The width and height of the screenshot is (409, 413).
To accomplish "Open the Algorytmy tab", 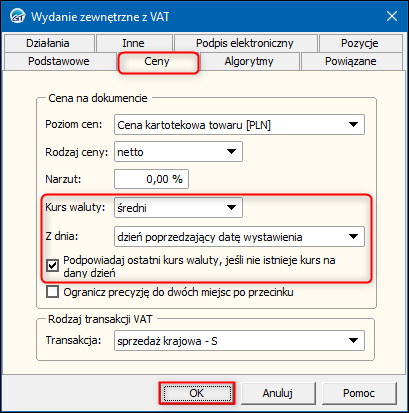I will tap(249, 61).
